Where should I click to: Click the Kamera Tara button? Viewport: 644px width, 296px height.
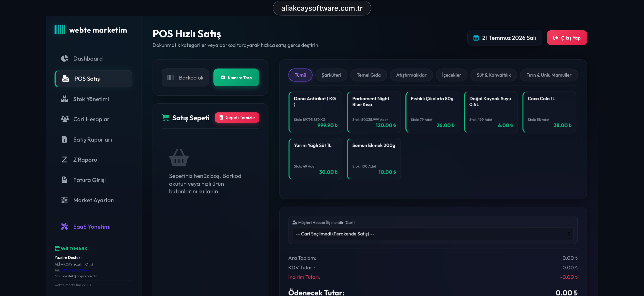pyautogui.click(x=236, y=77)
